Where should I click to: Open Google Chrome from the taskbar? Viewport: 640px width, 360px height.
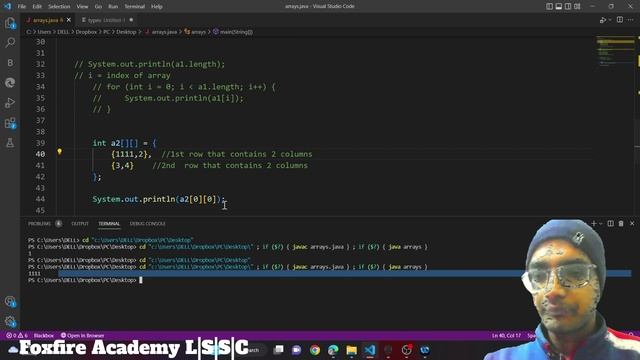click(315, 350)
